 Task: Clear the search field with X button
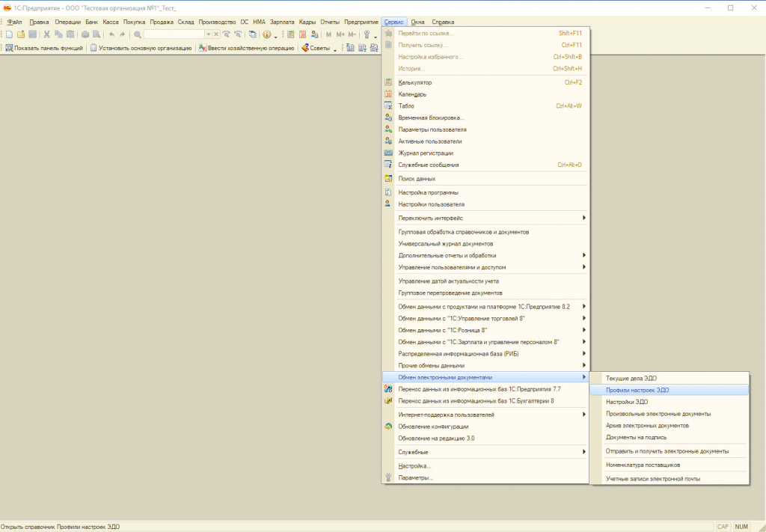pyautogui.click(x=215, y=34)
